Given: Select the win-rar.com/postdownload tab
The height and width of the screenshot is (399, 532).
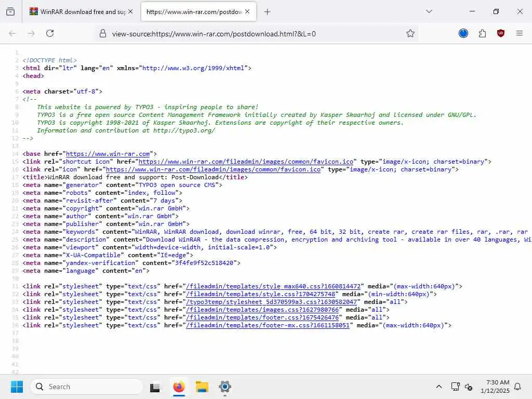Looking at the screenshot, I should point(198,12).
